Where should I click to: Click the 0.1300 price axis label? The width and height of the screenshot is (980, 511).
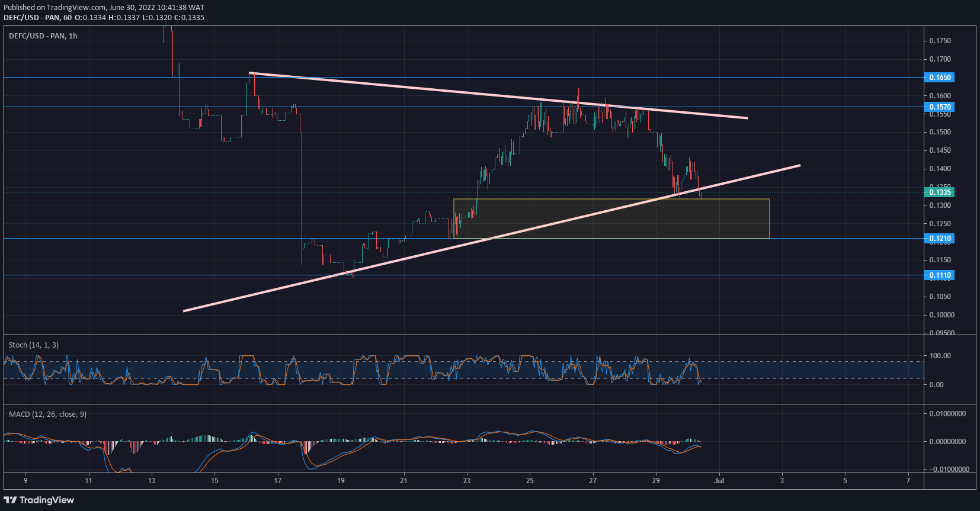pos(940,205)
